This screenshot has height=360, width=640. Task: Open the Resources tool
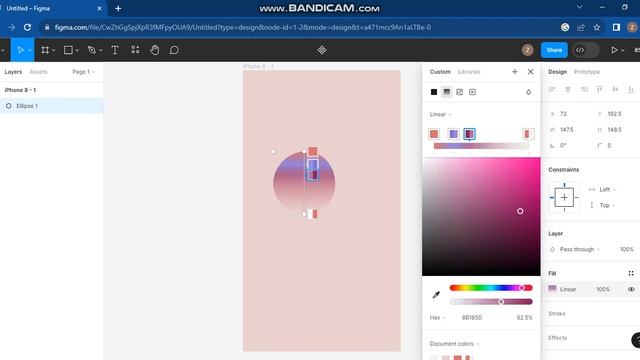coord(135,50)
